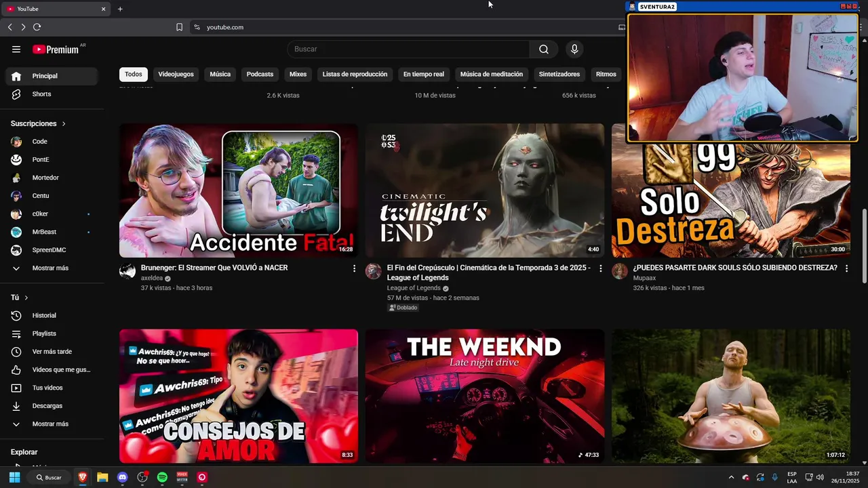Open the Mupaax channel avatar
868x488 pixels.
tap(620, 272)
